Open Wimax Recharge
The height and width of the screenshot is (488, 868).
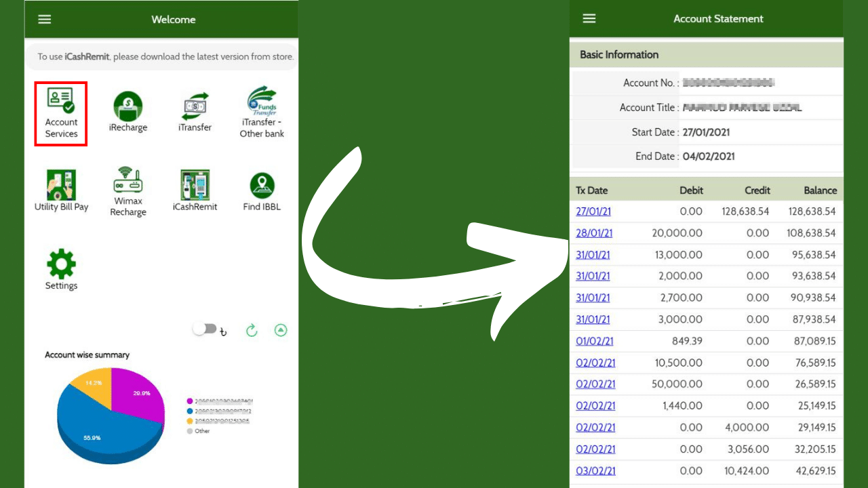click(128, 192)
